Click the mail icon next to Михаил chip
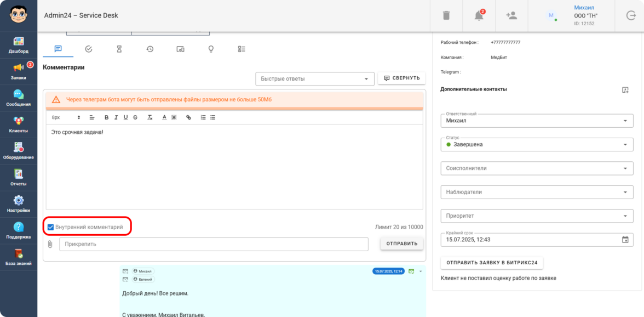This screenshot has width=644, height=317. (x=126, y=271)
